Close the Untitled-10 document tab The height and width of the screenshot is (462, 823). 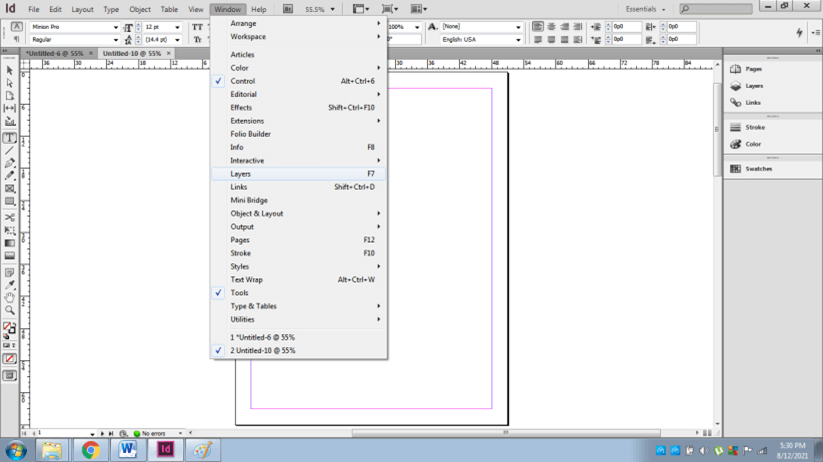coord(168,53)
